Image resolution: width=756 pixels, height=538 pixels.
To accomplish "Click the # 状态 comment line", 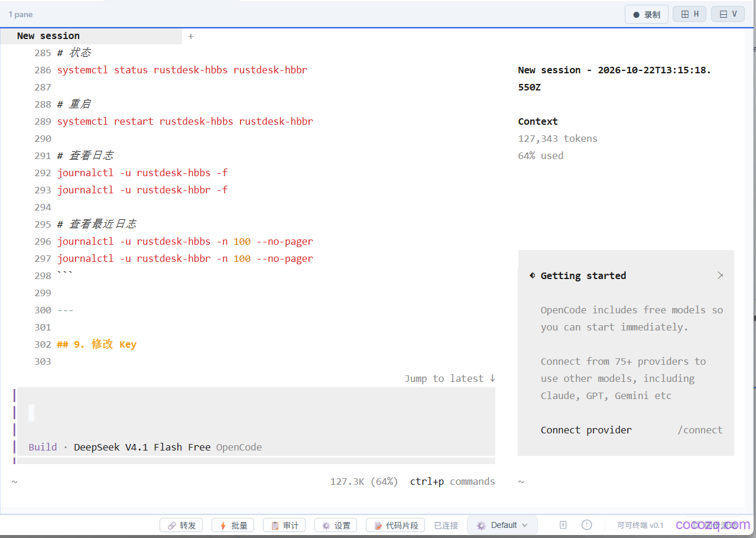I will (74, 53).
